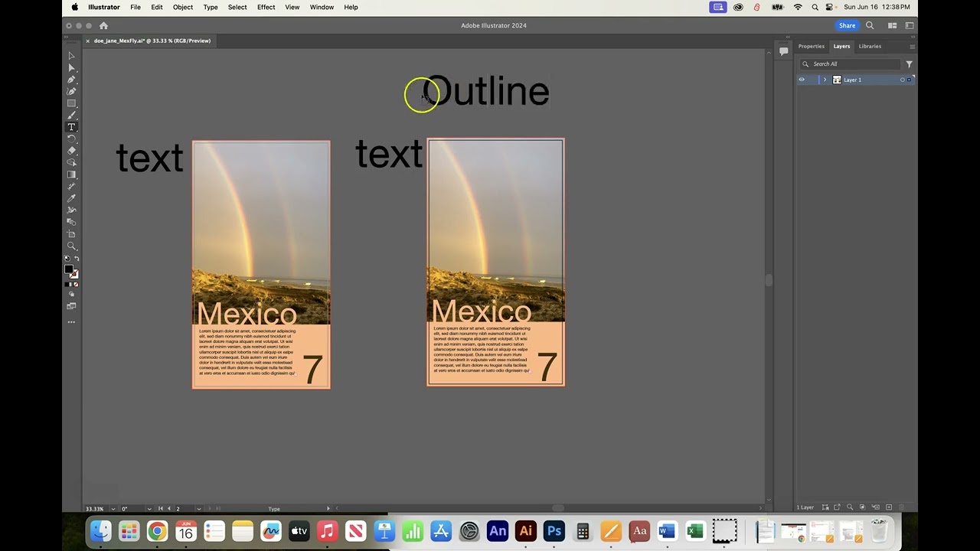
Task: Hide Layer 1 using eye icon
Action: (802, 80)
